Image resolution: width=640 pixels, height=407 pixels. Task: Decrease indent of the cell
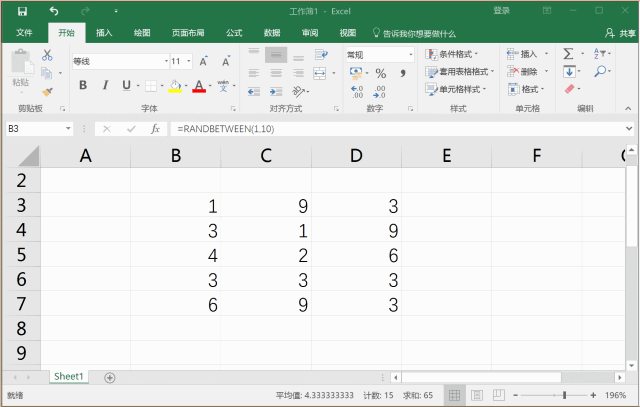pos(254,91)
